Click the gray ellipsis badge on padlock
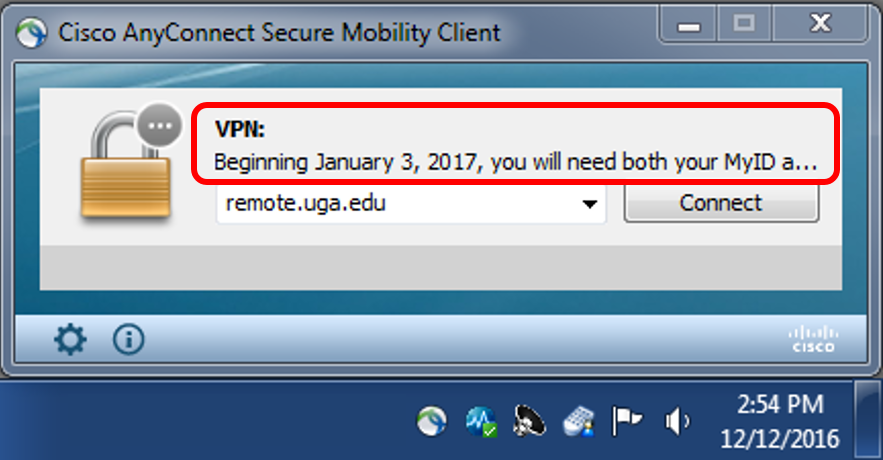Viewport: 883px width, 460px height. 160,126
